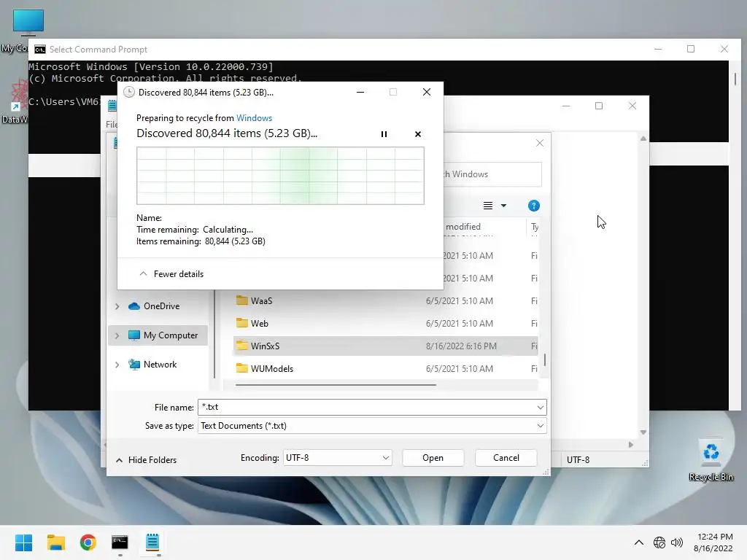The image size is (747, 560).
Task: Open the File name dropdown arrow
Action: click(x=541, y=407)
